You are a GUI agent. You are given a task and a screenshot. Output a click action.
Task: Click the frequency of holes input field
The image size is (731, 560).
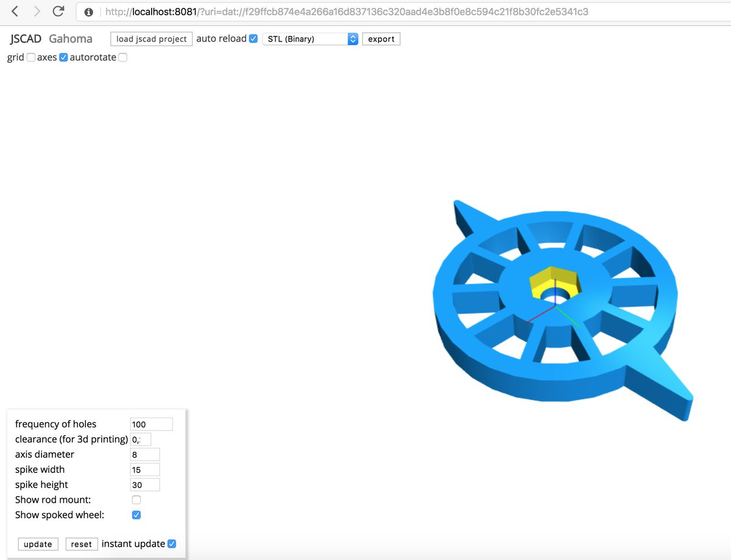(151, 424)
